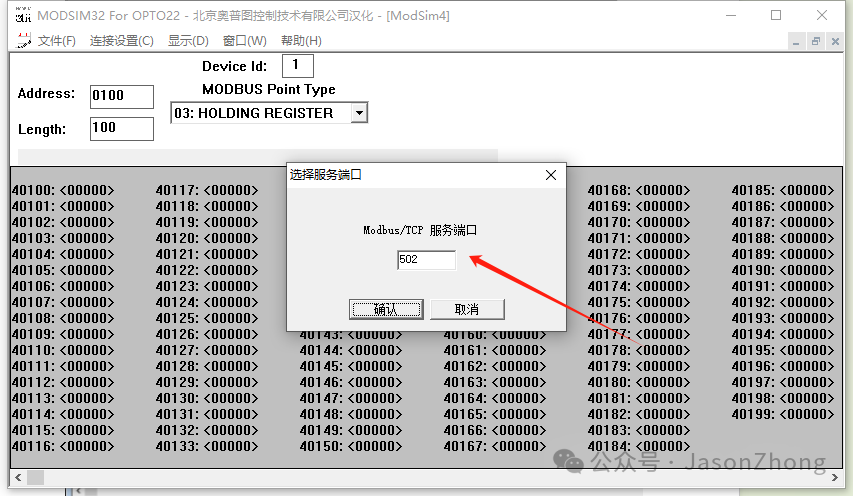Select register 40117: <00000>
Screen dimensions: 853x496
click(x=207, y=190)
